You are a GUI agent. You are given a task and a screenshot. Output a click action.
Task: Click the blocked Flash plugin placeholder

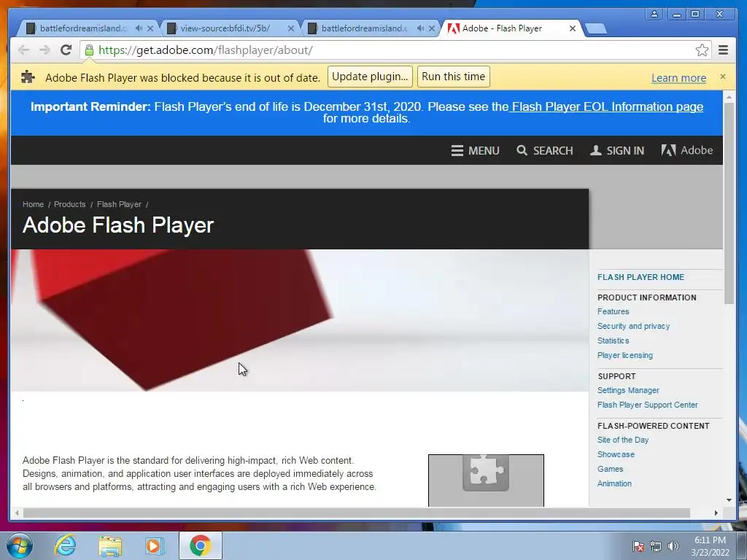[x=486, y=480]
